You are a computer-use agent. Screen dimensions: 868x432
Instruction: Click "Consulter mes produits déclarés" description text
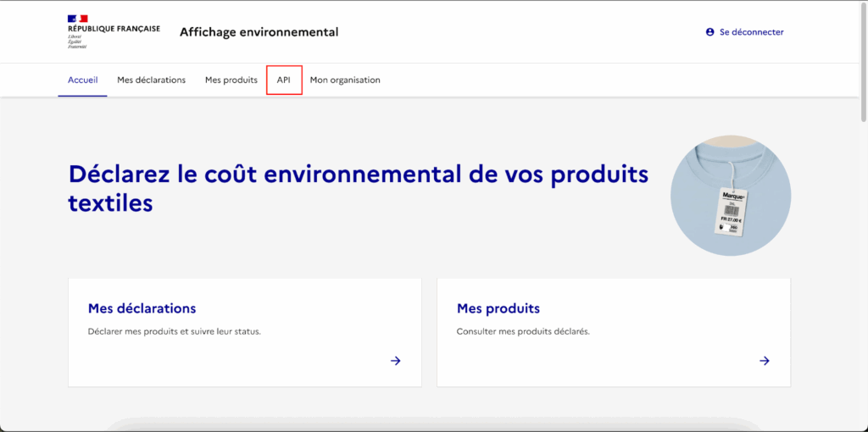(x=522, y=331)
